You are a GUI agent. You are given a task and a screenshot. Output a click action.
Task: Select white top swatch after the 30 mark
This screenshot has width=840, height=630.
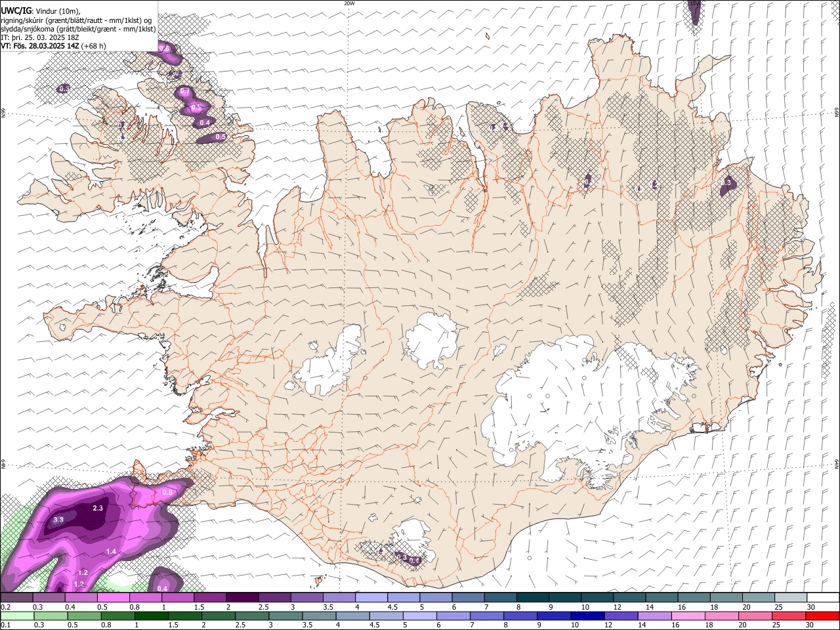pyautogui.click(x=823, y=598)
